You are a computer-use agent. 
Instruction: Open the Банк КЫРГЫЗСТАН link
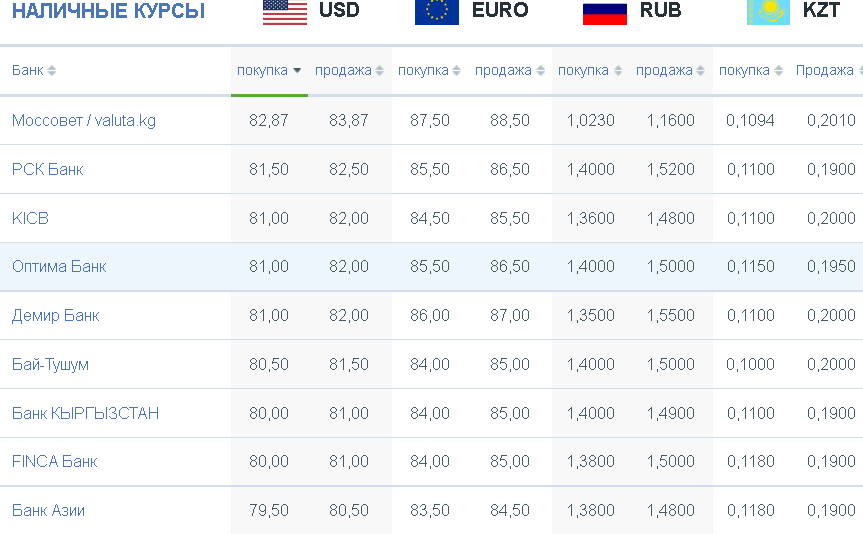click(x=85, y=413)
